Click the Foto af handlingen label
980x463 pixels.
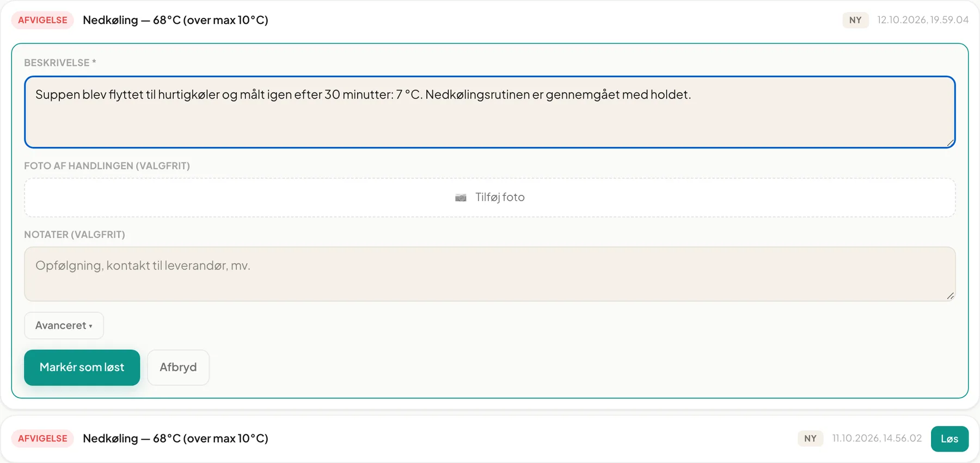tap(107, 166)
